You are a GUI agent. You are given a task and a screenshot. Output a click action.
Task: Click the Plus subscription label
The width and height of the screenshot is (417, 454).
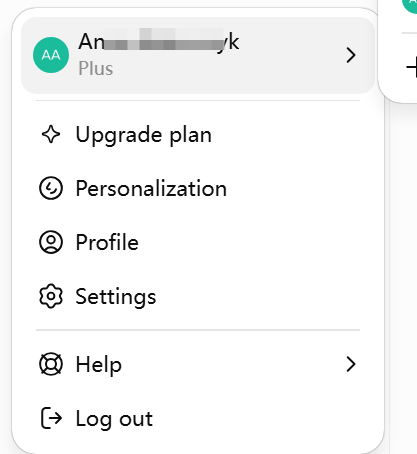tap(96, 69)
